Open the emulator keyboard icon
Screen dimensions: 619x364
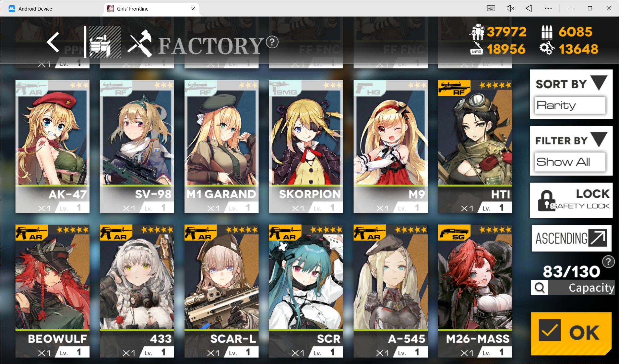[x=491, y=8]
